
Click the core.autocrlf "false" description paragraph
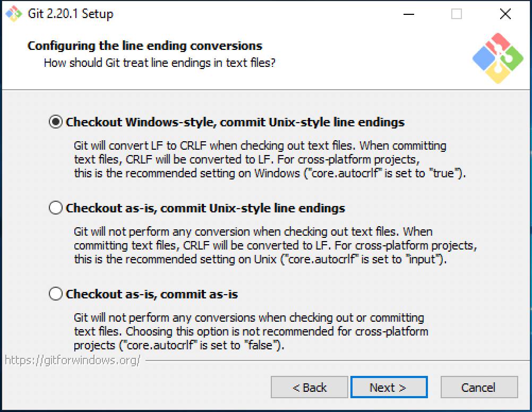point(251,331)
